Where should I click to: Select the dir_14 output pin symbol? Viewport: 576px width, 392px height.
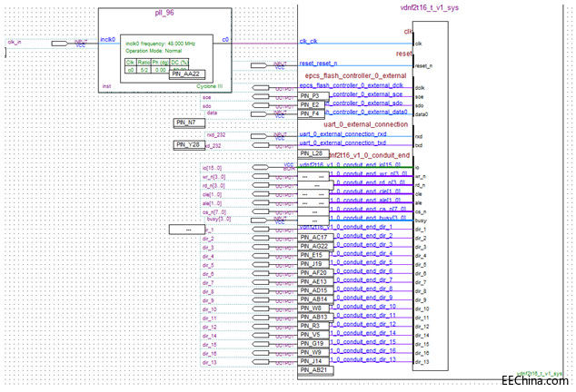click(261, 336)
